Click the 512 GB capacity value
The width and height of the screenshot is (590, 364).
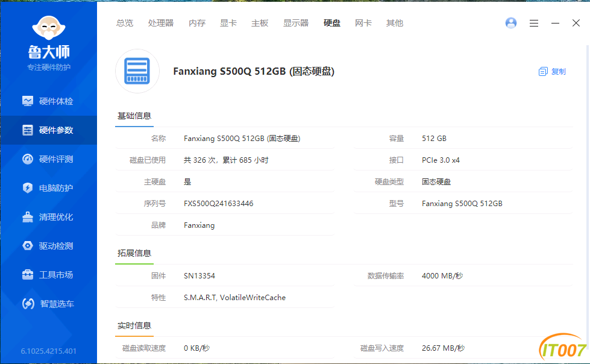point(434,139)
